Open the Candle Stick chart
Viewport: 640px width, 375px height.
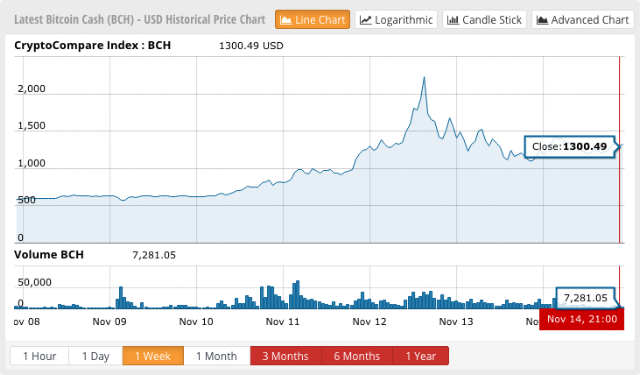484,20
